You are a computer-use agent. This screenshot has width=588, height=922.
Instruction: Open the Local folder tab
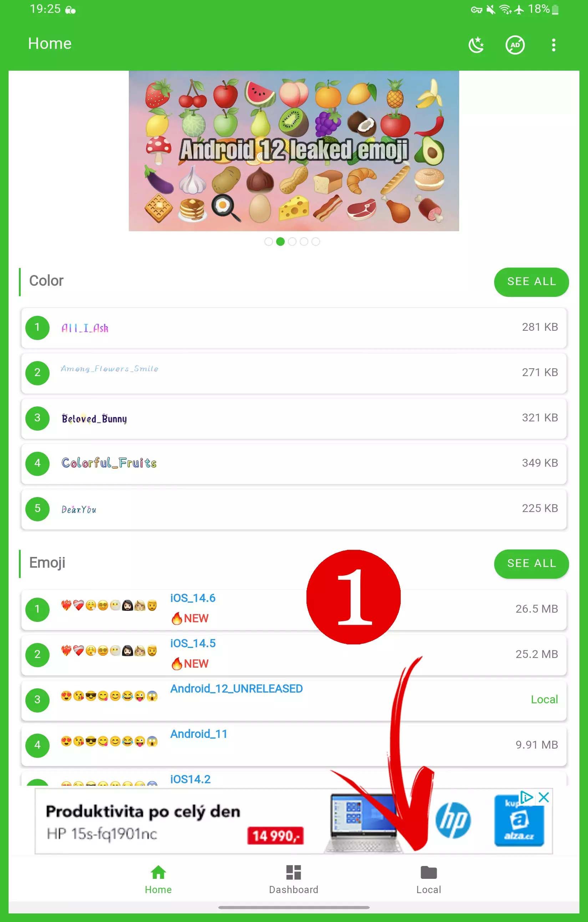pyautogui.click(x=429, y=879)
